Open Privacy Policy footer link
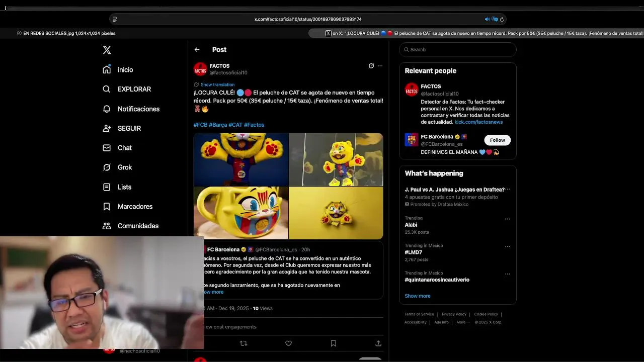The width and height of the screenshot is (644, 362). pyautogui.click(x=454, y=314)
